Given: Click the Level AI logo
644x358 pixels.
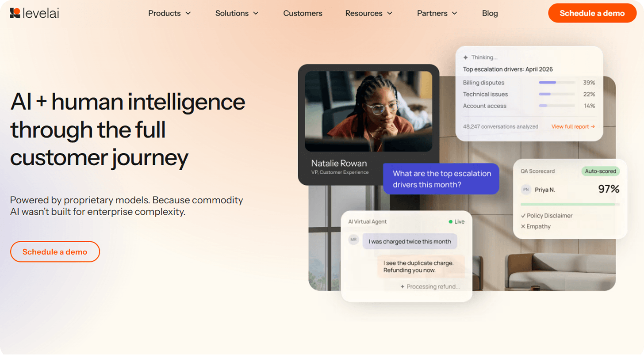Looking at the screenshot, I should click(34, 13).
